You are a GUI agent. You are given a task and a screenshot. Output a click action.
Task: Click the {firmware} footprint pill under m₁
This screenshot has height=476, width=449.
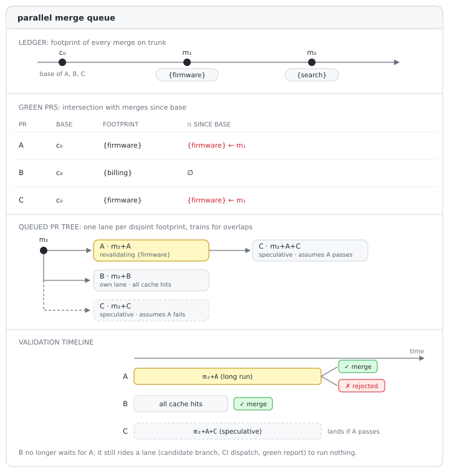(x=187, y=75)
